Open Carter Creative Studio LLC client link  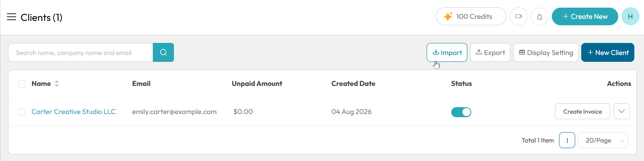(x=74, y=112)
